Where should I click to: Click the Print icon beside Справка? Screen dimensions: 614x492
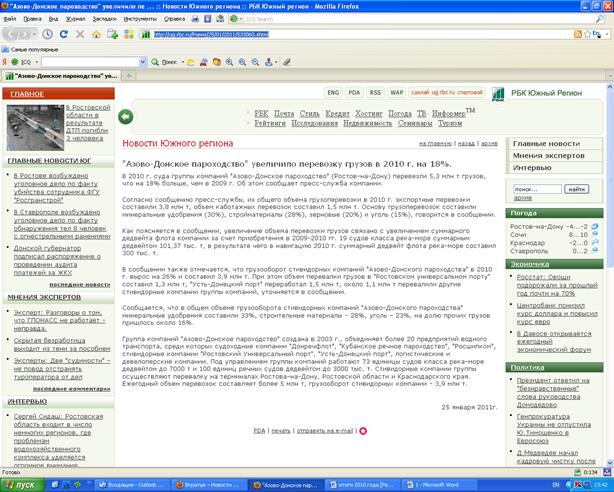195,18
